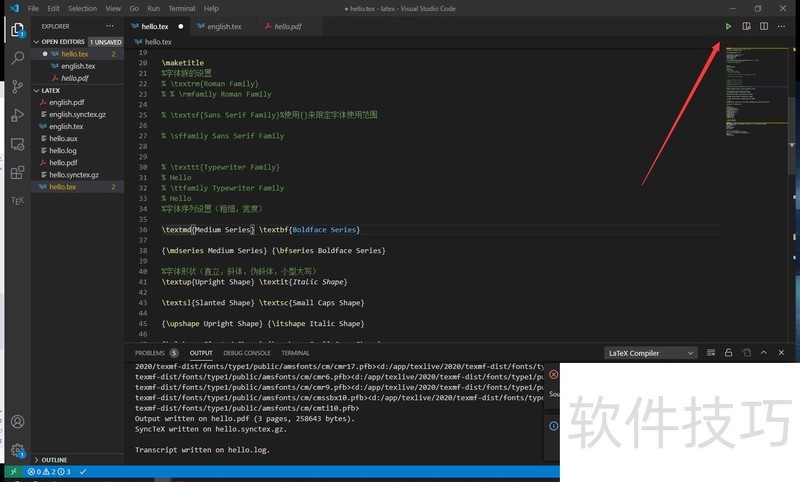This screenshot has height=482, width=800.
Task: Open hello.log from the file explorer
Action: point(63,150)
